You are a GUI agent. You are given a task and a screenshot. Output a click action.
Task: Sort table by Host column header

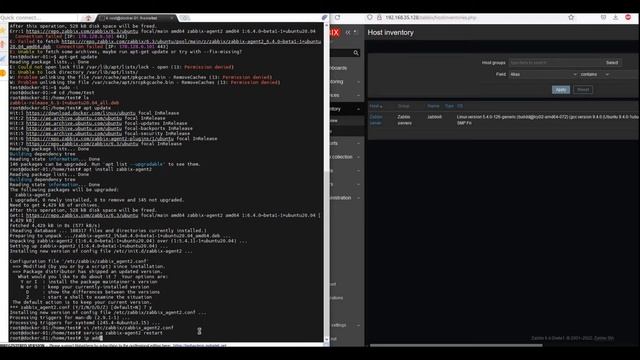coord(376,106)
